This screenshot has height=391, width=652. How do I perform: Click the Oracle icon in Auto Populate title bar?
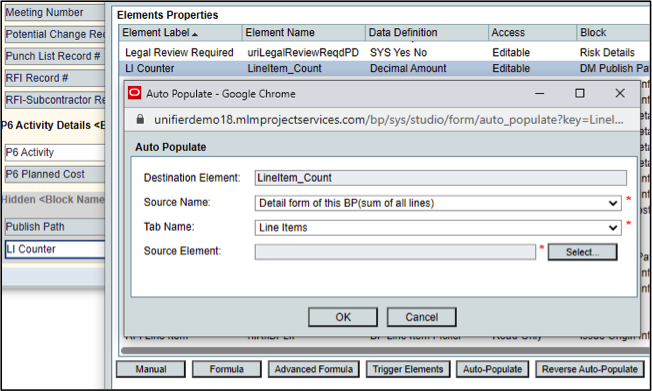point(134,93)
